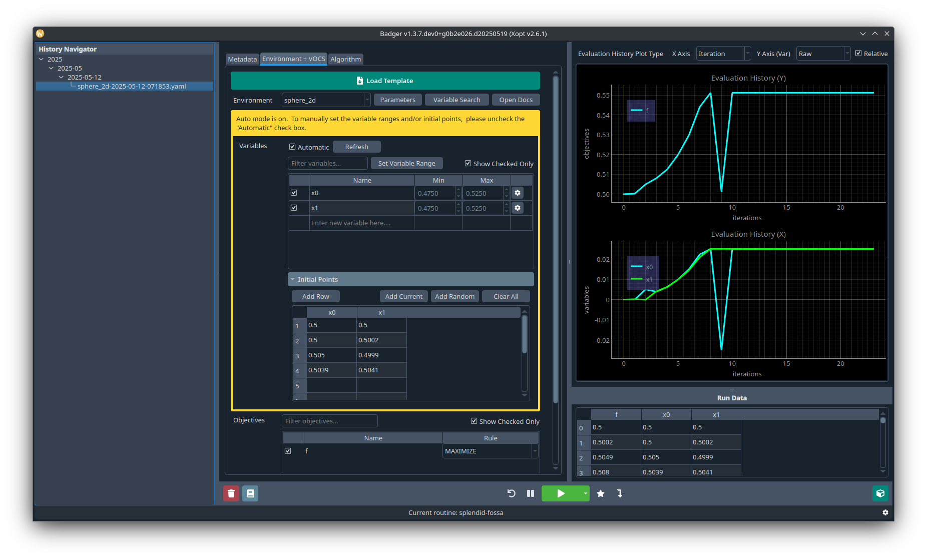Click the Load Template button
Image resolution: width=927 pixels, height=560 pixels.
[385, 81]
